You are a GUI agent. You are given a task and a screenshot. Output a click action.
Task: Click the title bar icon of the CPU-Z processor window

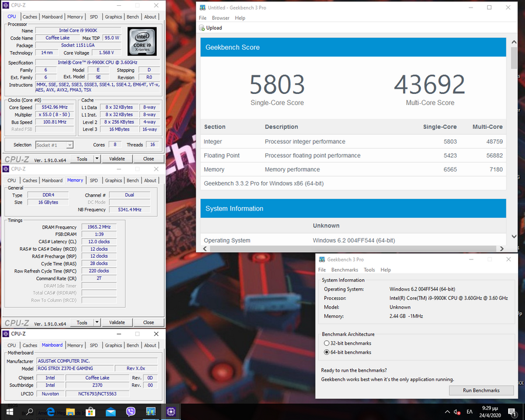click(x=6, y=5)
